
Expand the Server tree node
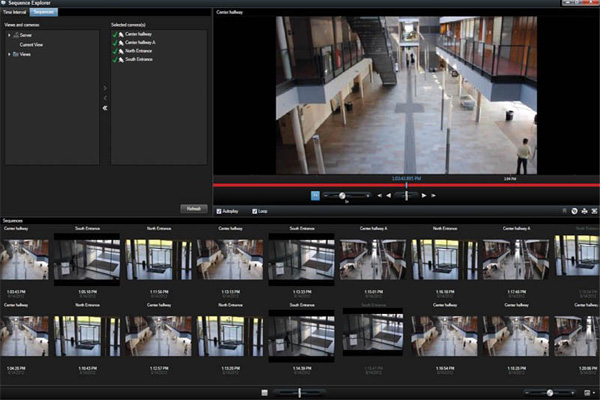point(9,35)
